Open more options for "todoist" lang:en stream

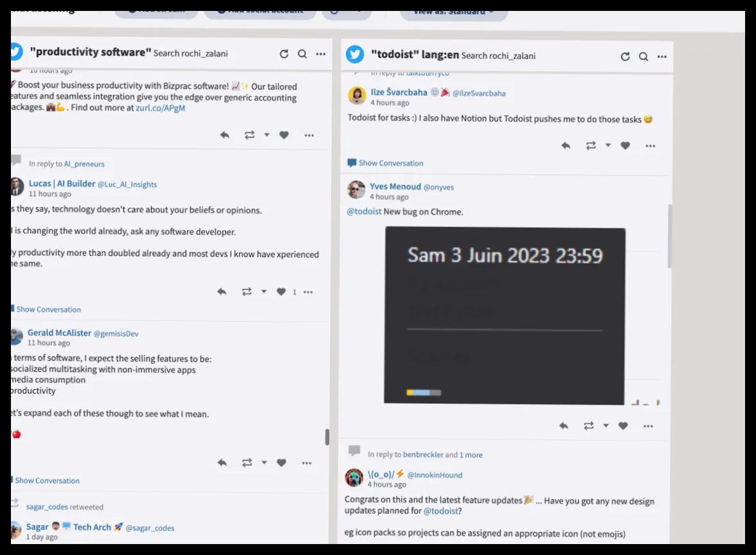click(x=662, y=57)
